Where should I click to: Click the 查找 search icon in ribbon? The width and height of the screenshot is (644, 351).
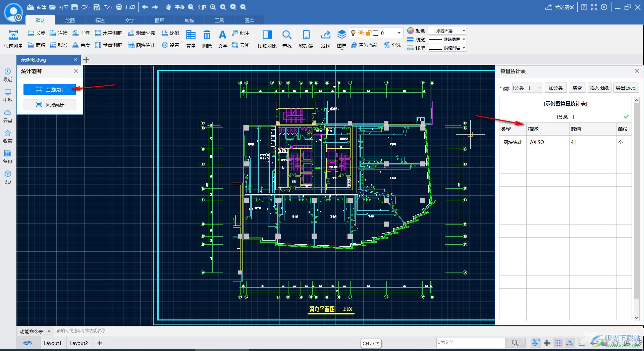[287, 39]
